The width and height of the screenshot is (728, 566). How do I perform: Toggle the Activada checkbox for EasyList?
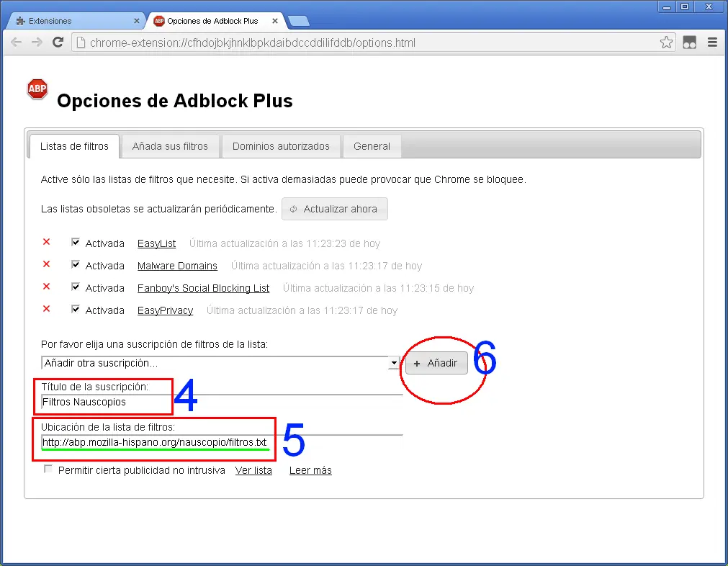[75, 242]
